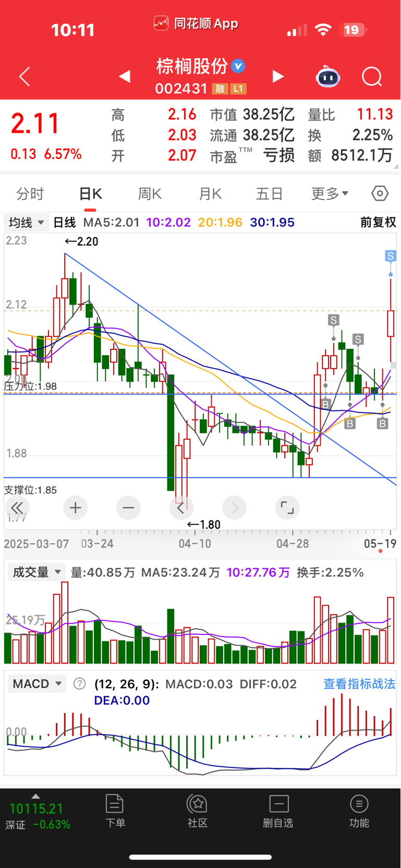Tap the DEA:0.00 indicator value
The width and height of the screenshot is (401, 868).
point(121,700)
